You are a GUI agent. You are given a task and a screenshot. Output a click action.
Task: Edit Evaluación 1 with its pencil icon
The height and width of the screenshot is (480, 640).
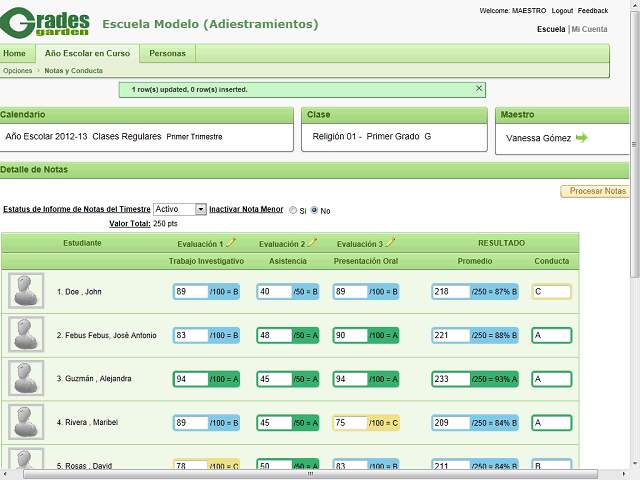231,242
